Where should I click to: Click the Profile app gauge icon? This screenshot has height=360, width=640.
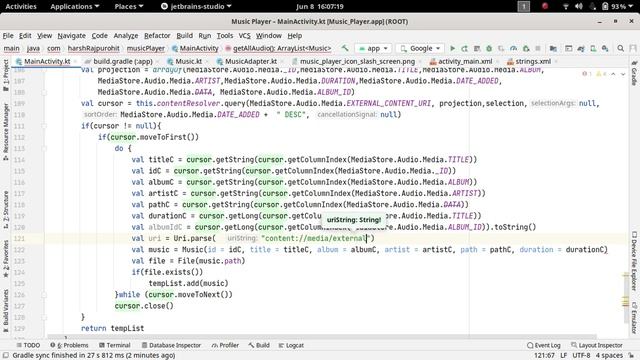[x=513, y=48]
